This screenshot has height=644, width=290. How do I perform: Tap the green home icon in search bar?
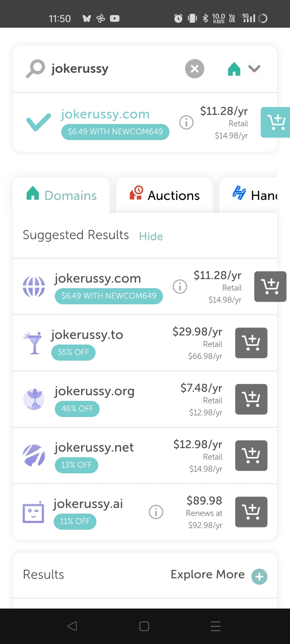coord(234,69)
